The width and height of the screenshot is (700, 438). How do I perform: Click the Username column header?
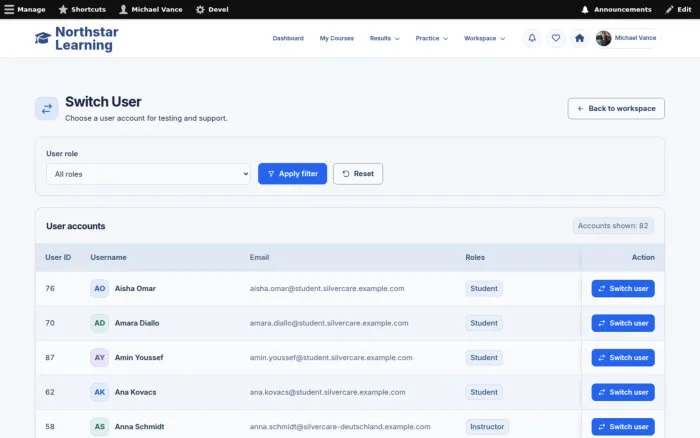[x=108, y=258]
